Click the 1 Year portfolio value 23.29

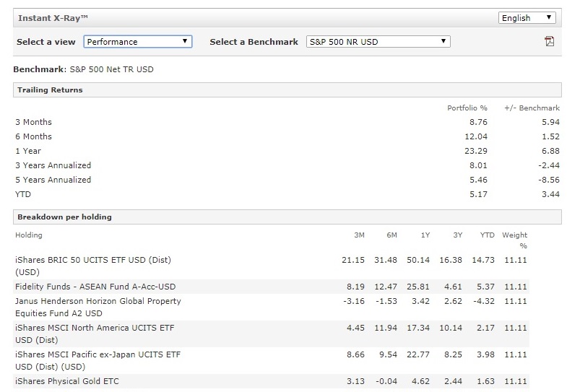pyautogui.click(x=476, y=151)
